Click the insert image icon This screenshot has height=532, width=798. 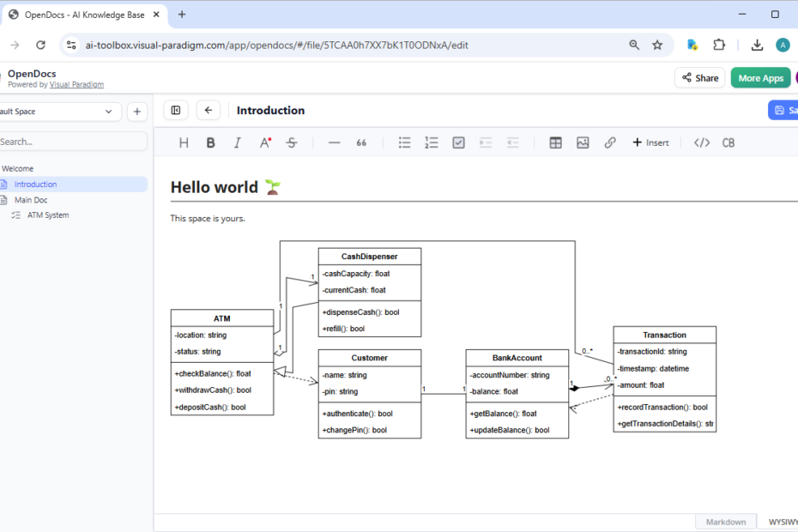pos(583,142)
